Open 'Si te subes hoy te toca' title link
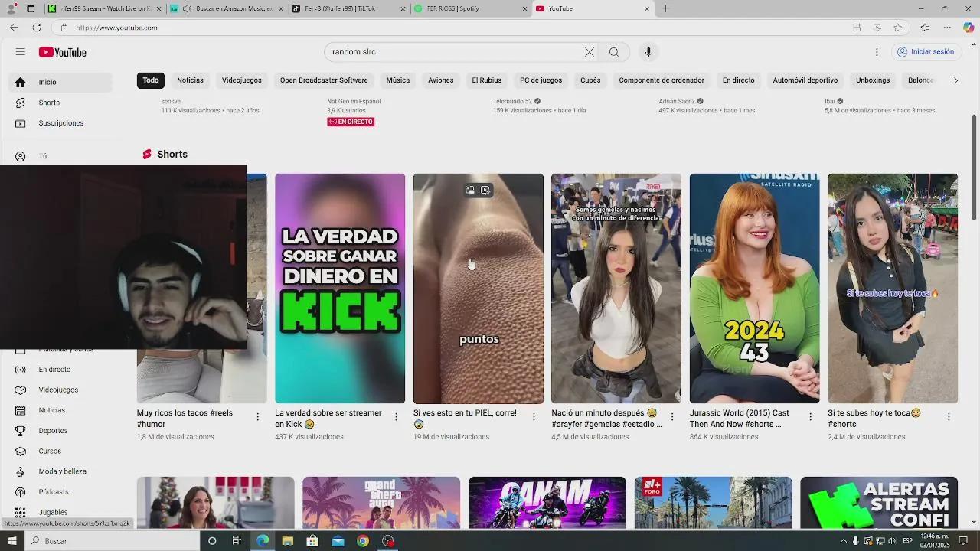This screenshot has height=551, width=980. 874,418
